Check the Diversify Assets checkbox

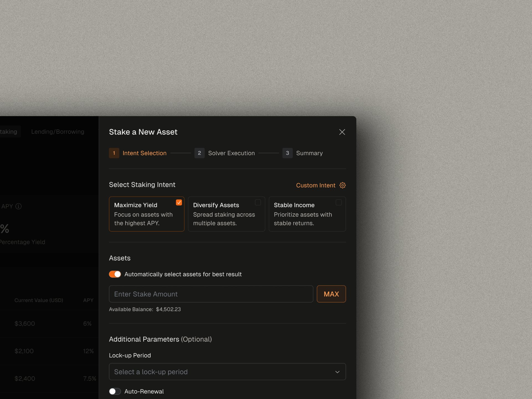pos(258,203)
